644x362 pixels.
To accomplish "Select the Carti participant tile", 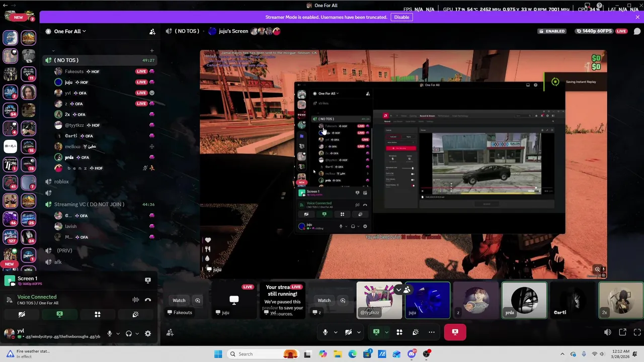I will pos(573,300).
